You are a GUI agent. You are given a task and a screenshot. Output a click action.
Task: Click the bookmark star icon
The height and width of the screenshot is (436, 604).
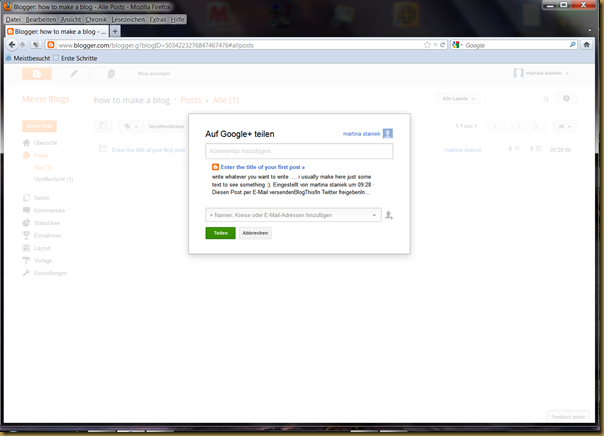[427, 45]
